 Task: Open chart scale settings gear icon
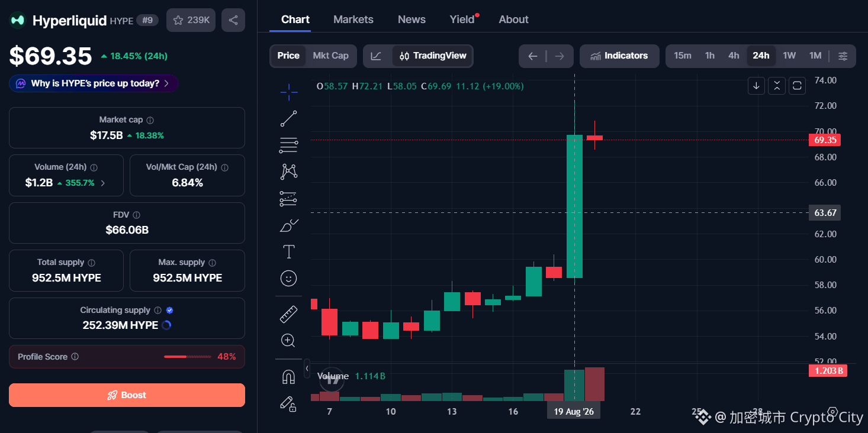click(832, 412)
